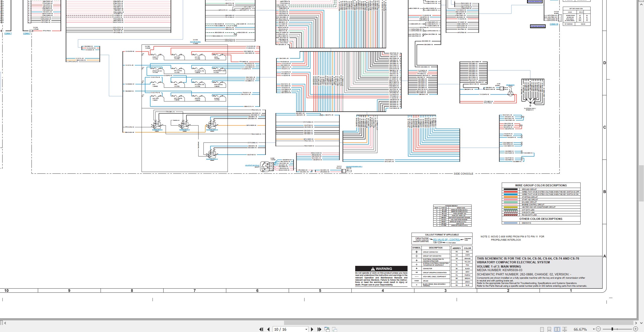This screenshot has width=644, height=332.
Task: Toggle two-page facing view layout
Action: pyautogui.click(x=557, y=329)
